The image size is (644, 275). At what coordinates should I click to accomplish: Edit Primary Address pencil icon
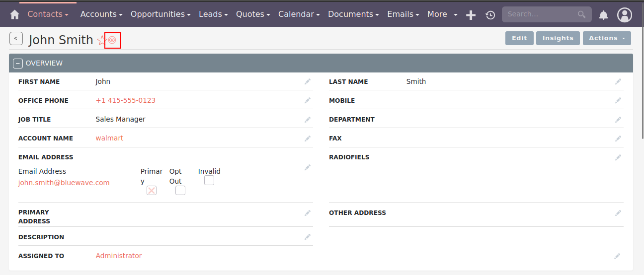tap(308, 212)
